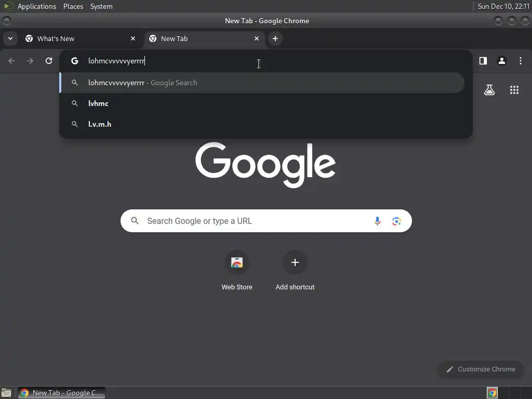The height and width of the screenshot is (399, 532).
Task: Close the What's New tab
Action: click(x=133, y=38)
